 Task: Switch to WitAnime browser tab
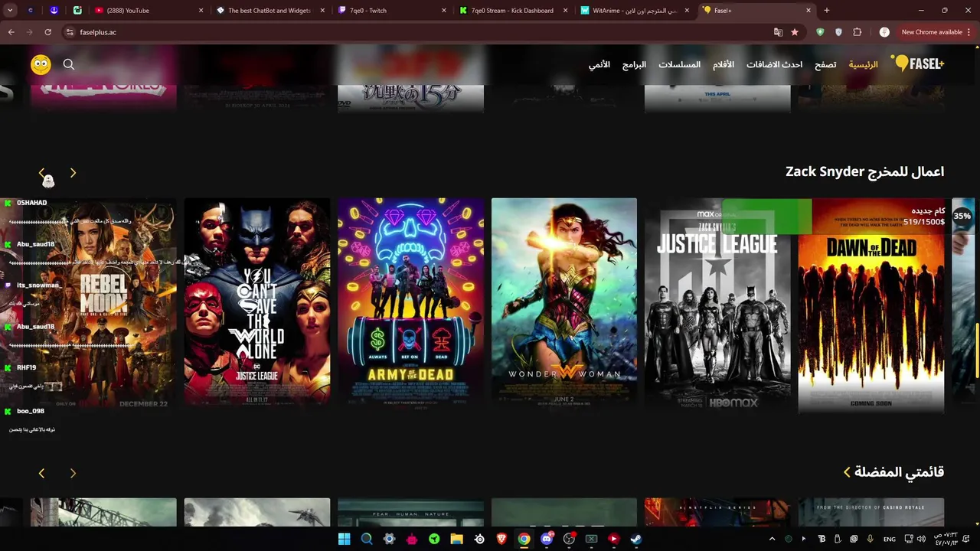(x=634, y=11)
